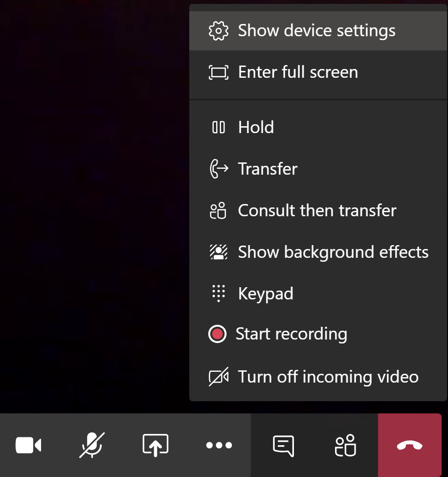Viewport: 448px width, 477px height.
Task: Choose Consult then transfer
Action: point(317,211)
